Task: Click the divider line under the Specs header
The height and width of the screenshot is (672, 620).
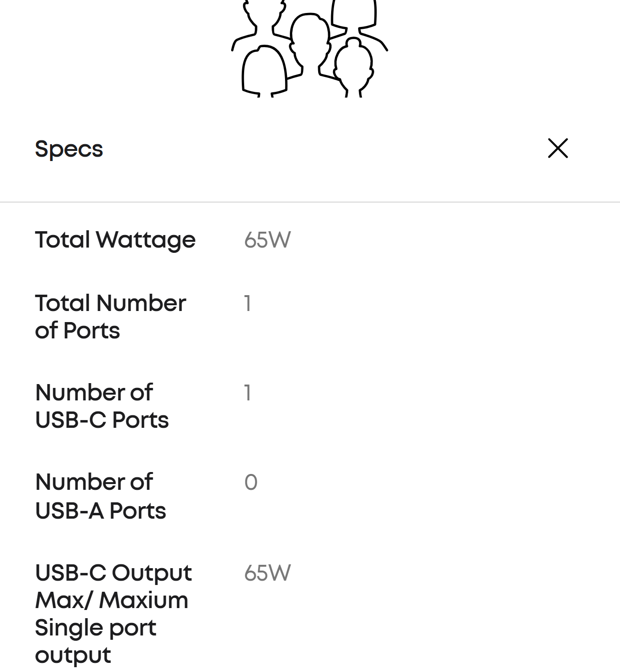Action: coord(310,202)
